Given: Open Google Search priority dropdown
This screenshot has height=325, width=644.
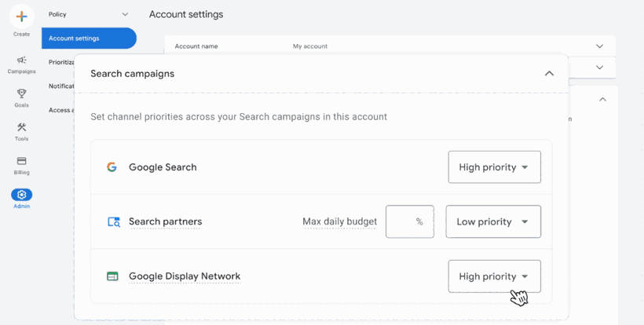Looking at the screenshot, I should click(x=495, y=167).
